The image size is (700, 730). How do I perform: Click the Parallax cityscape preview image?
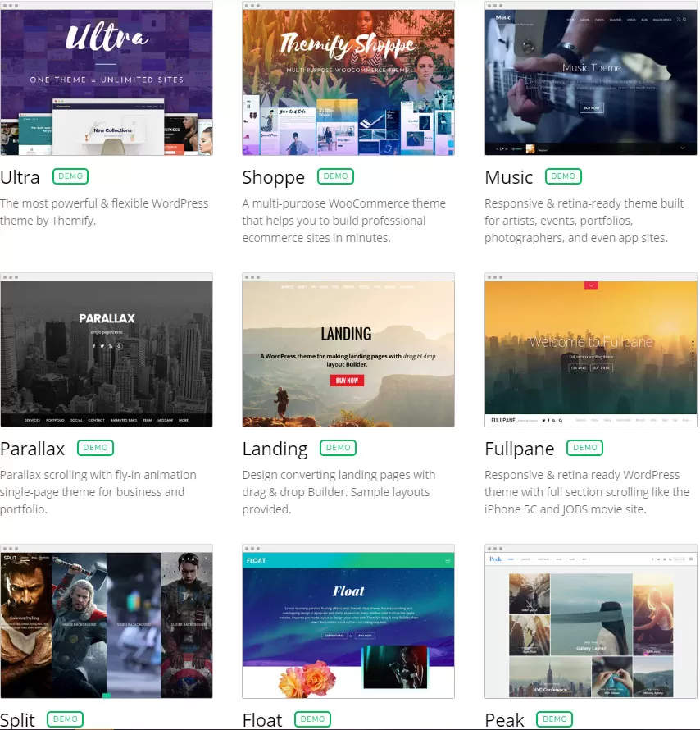[107, 353]
